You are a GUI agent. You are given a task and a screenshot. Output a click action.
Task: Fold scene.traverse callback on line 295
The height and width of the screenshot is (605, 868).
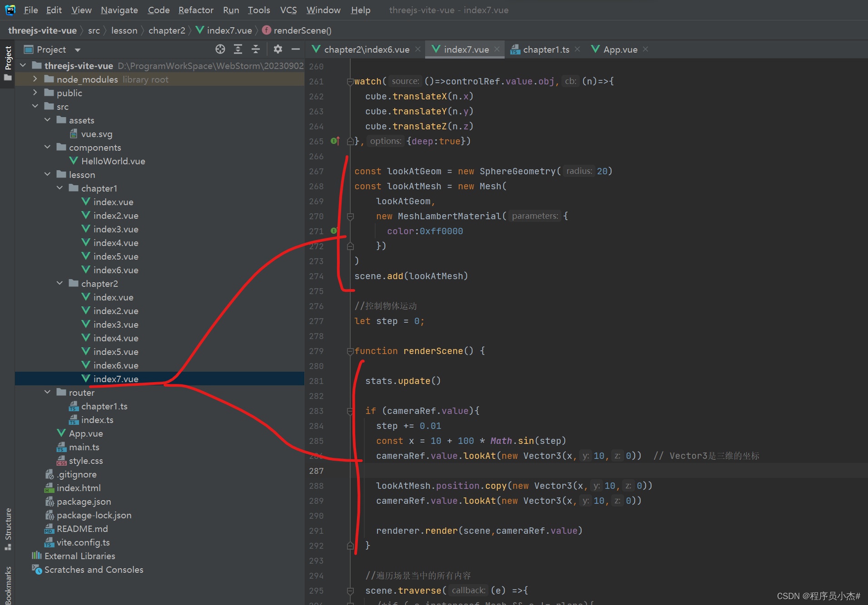(x=350, y=591)
